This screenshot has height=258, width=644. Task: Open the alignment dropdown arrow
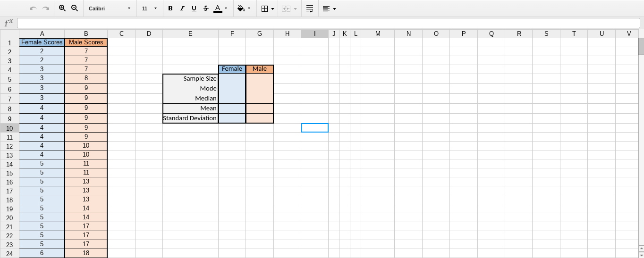[x=335, y=8]
